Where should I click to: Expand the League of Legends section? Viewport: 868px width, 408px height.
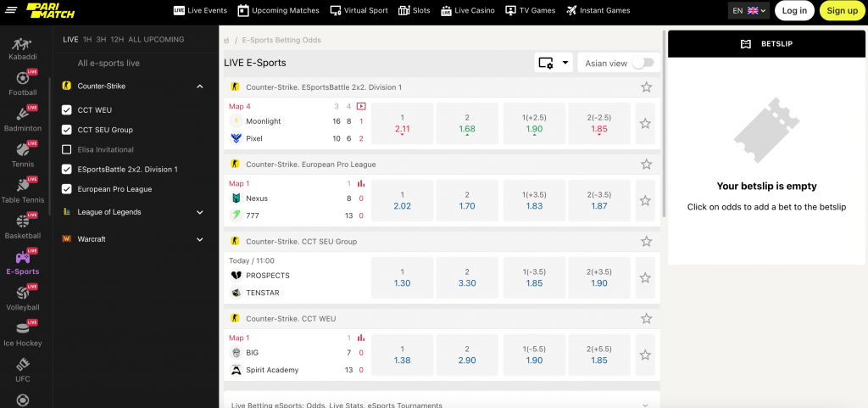pyautogui.click(x=200, y=212)
